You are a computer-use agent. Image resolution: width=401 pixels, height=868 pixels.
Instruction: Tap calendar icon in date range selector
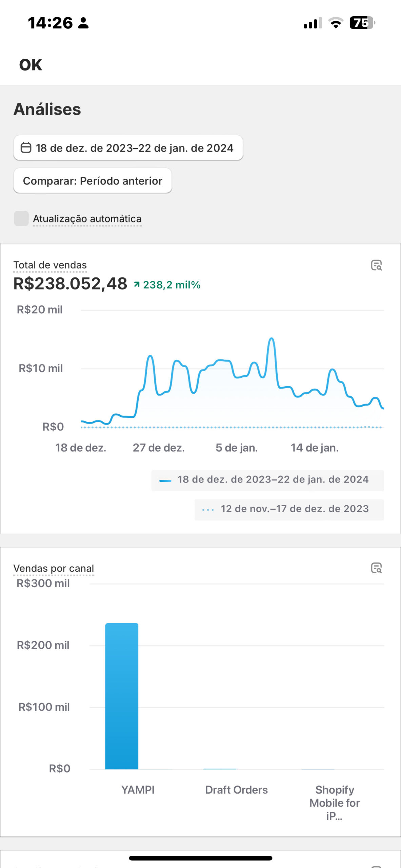(x=26, y=148)
